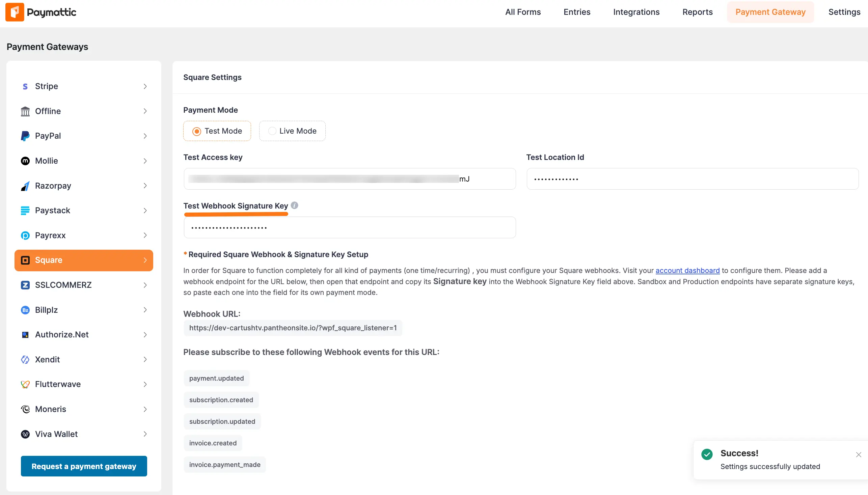Click the info icon beside Webhook Signature Key
Viewport: 868px width, 495px height.
[x=294, y=205]
